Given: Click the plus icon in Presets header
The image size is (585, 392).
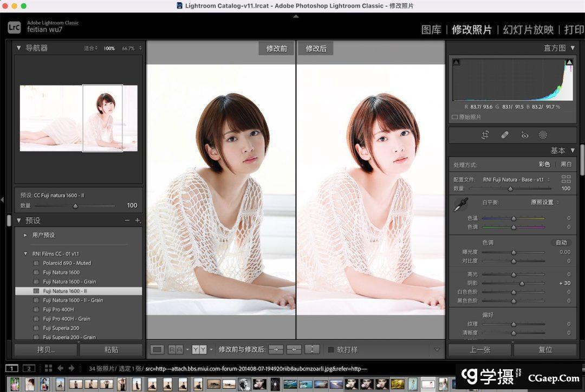Looking at the screenshot, I should pos(138,220).
